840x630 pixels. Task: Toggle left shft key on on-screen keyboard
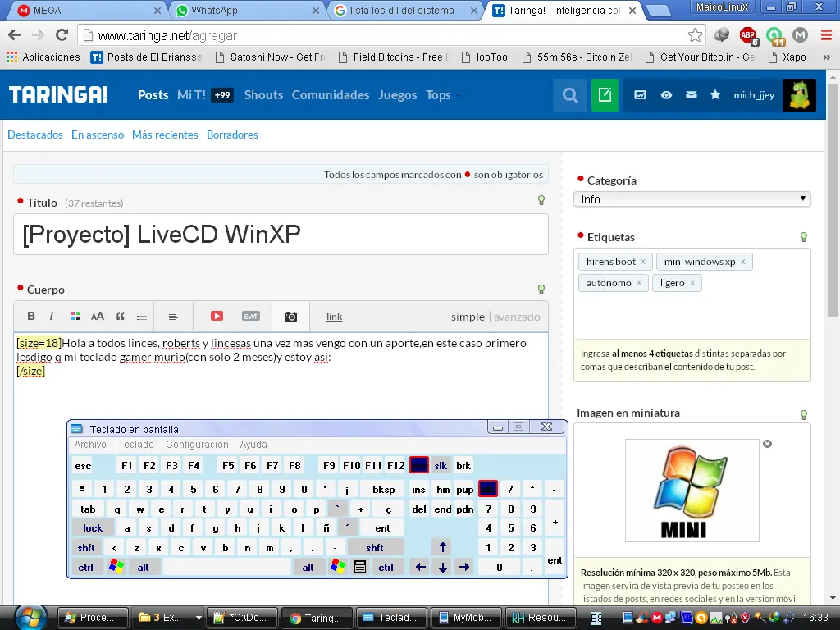85,547
